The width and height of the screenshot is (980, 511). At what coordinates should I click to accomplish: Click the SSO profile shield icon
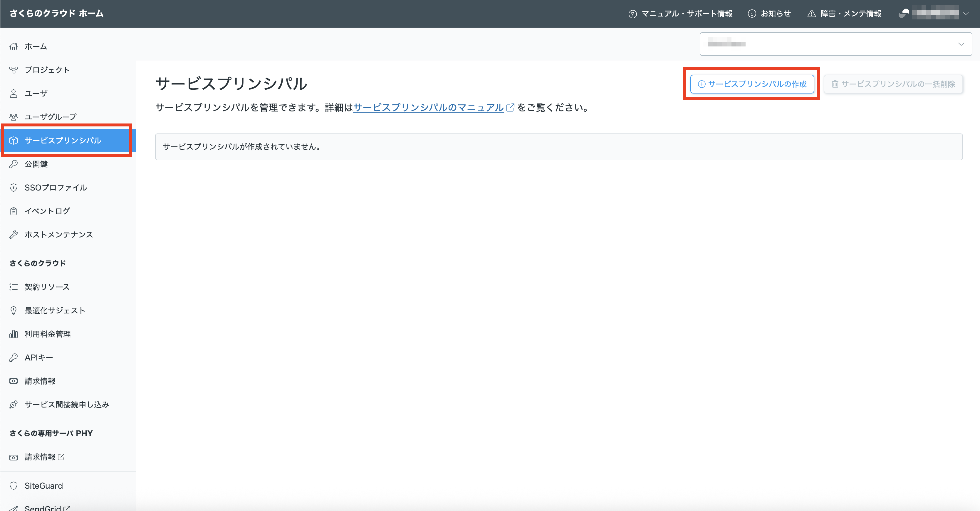pyautogui.click(x=14, y=188)
